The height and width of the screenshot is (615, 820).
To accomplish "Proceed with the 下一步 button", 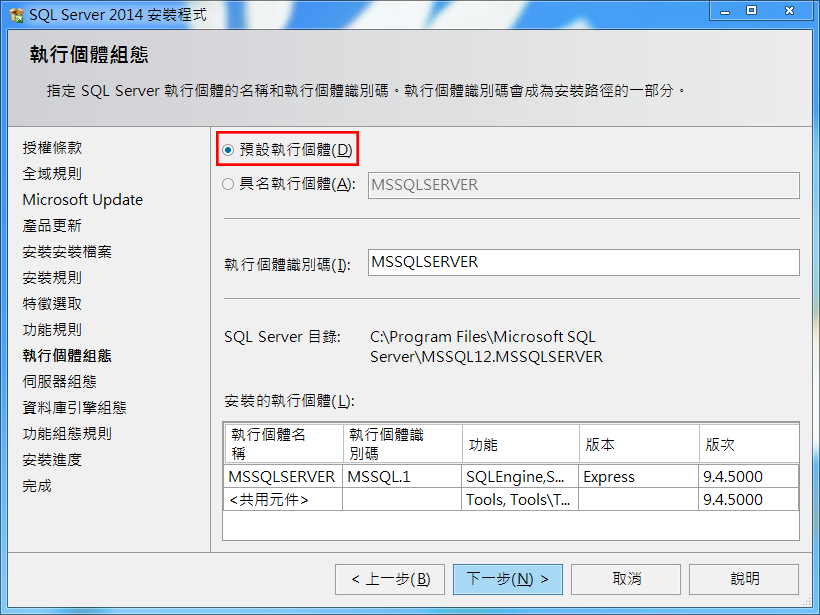I will [508, 579].
